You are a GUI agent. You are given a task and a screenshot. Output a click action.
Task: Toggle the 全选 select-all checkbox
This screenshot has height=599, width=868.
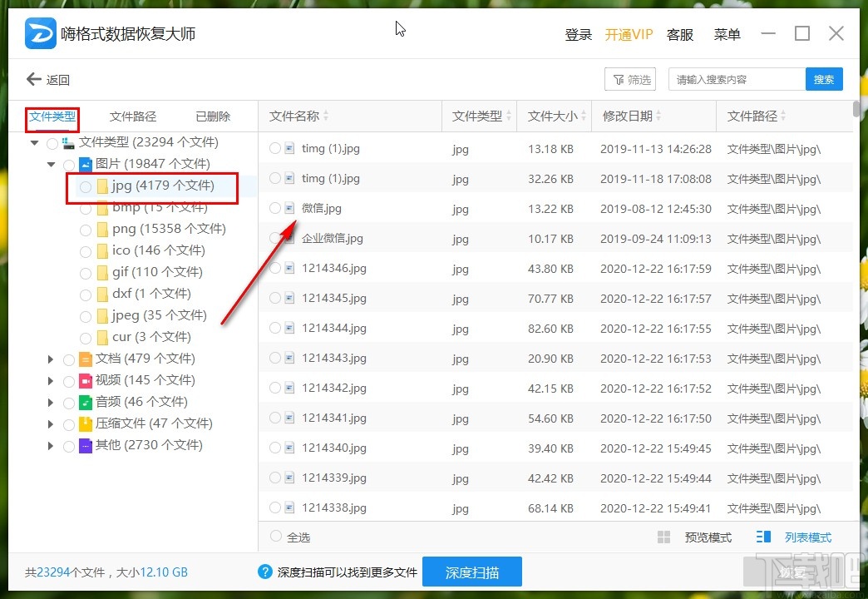(274, 537)
